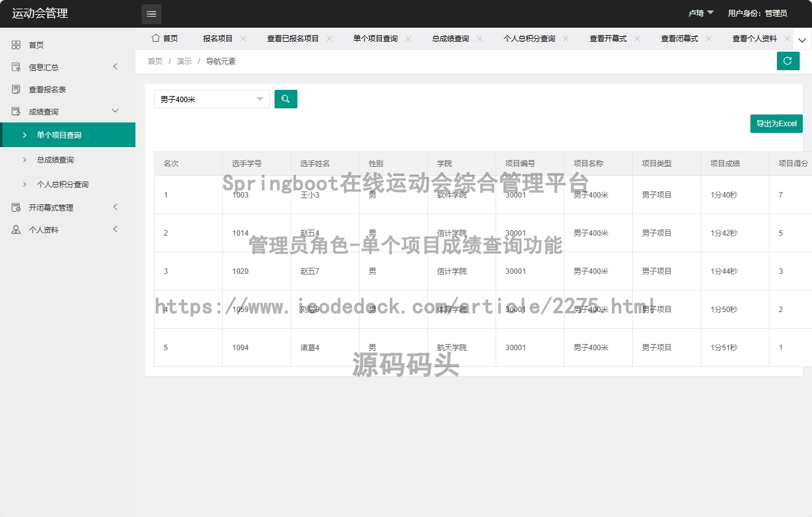
Task: Click the 成绩查询 sidebar icon
Action: [16, 111]
